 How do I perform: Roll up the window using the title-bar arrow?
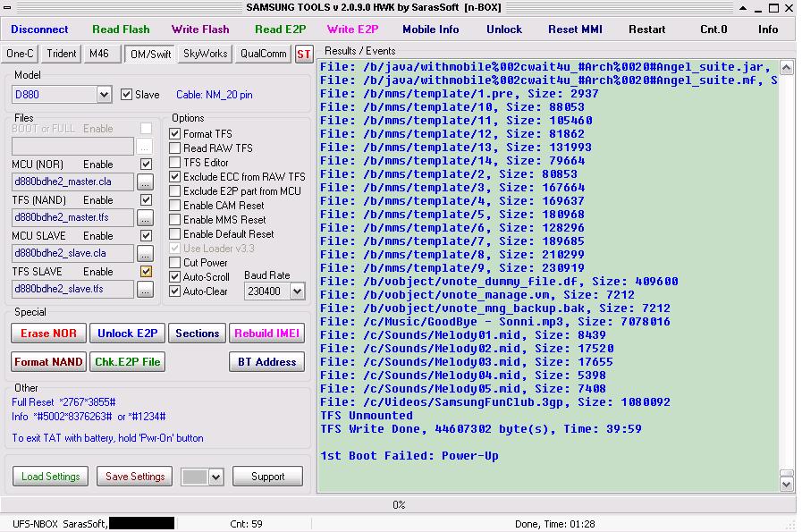coord(743,8)
